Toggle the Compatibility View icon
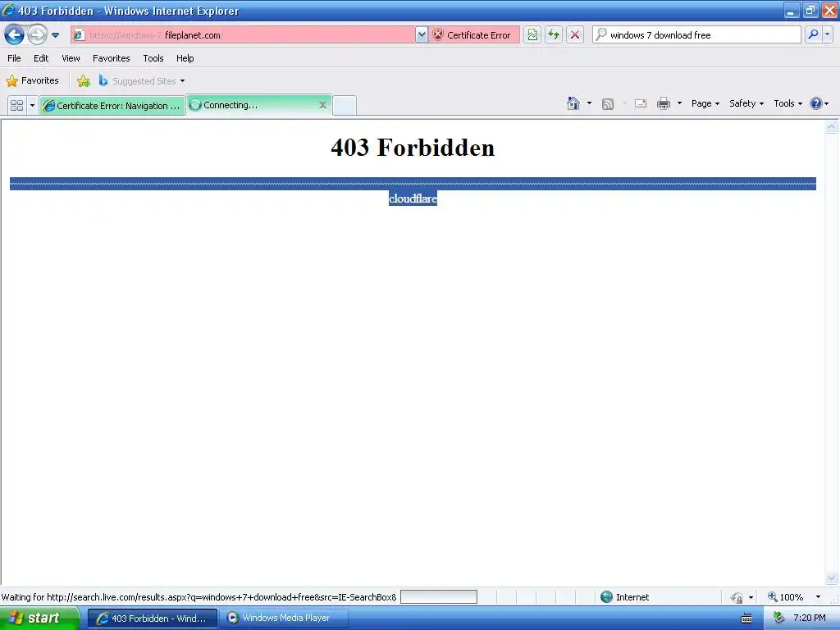 point(532,35)
